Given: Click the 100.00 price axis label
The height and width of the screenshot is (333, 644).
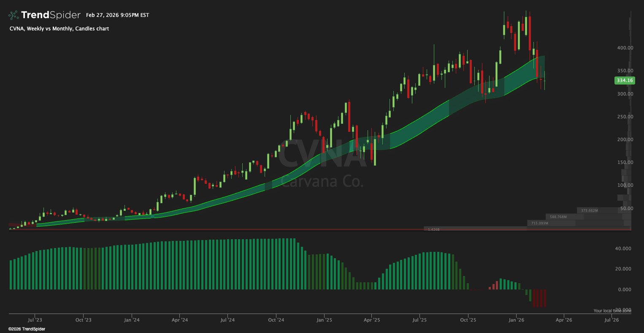Looking at the screenshot, I should (625, 185).
